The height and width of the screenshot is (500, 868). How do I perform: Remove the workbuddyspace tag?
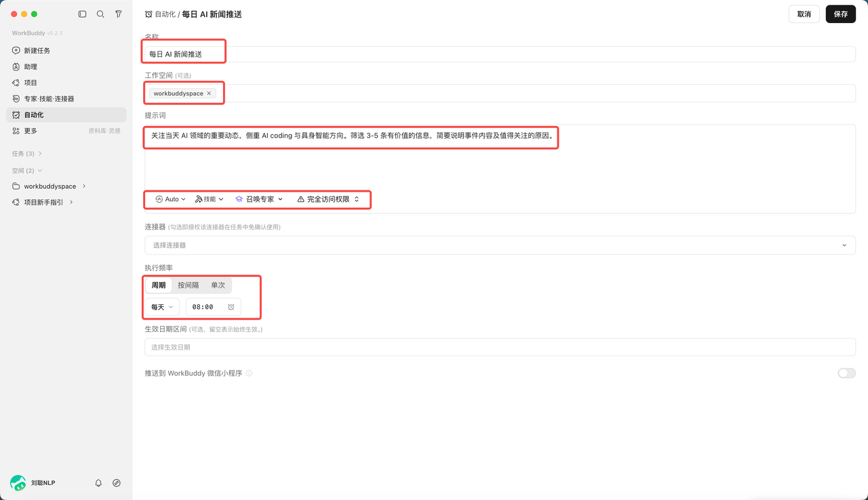coord(209,93)
